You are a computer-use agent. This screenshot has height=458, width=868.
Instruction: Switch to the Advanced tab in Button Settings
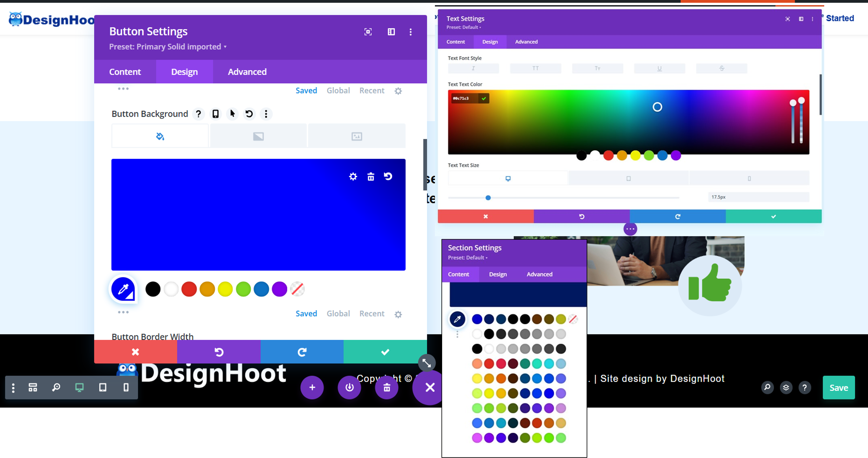pyautogui.click(x=247, y=72)
